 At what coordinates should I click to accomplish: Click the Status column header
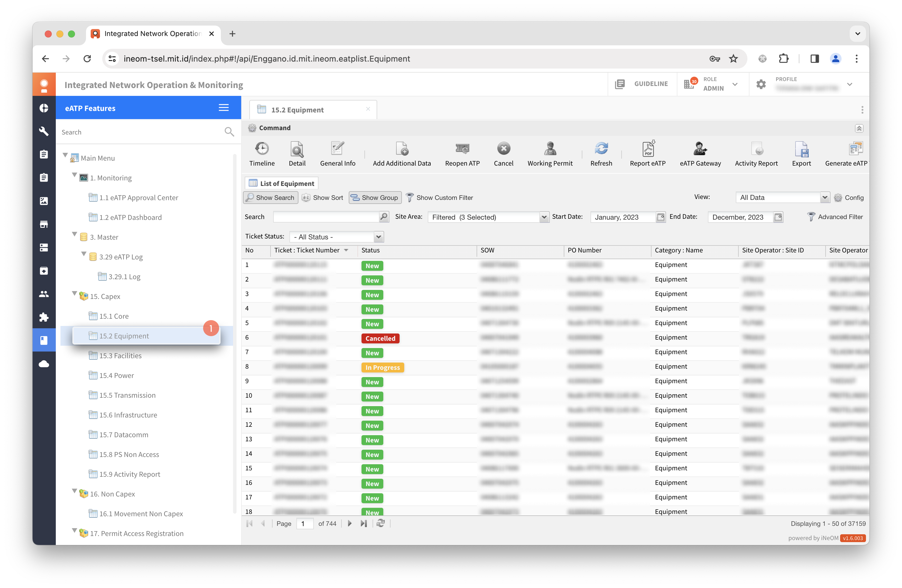click(x=417, y=250)
